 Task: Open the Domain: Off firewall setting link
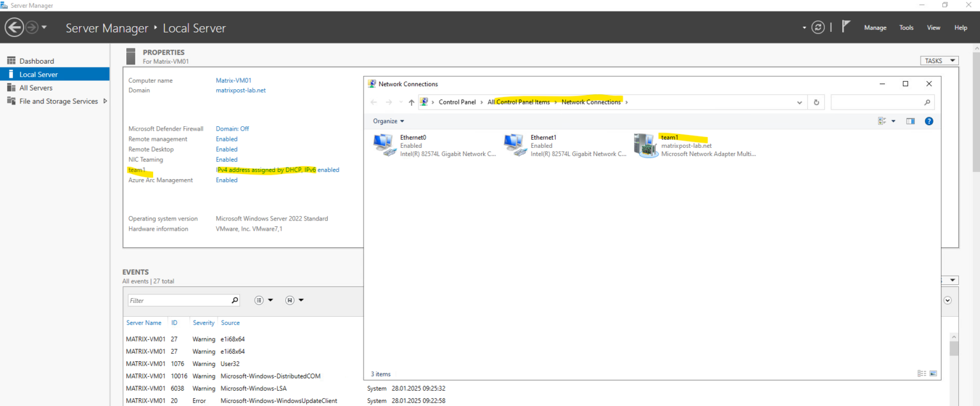click(x=232, y=128)
